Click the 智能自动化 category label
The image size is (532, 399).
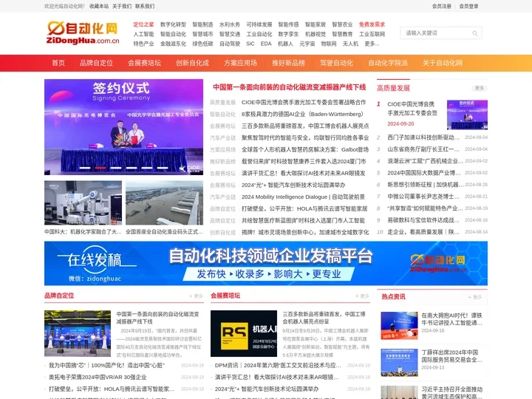pos(222,114)
